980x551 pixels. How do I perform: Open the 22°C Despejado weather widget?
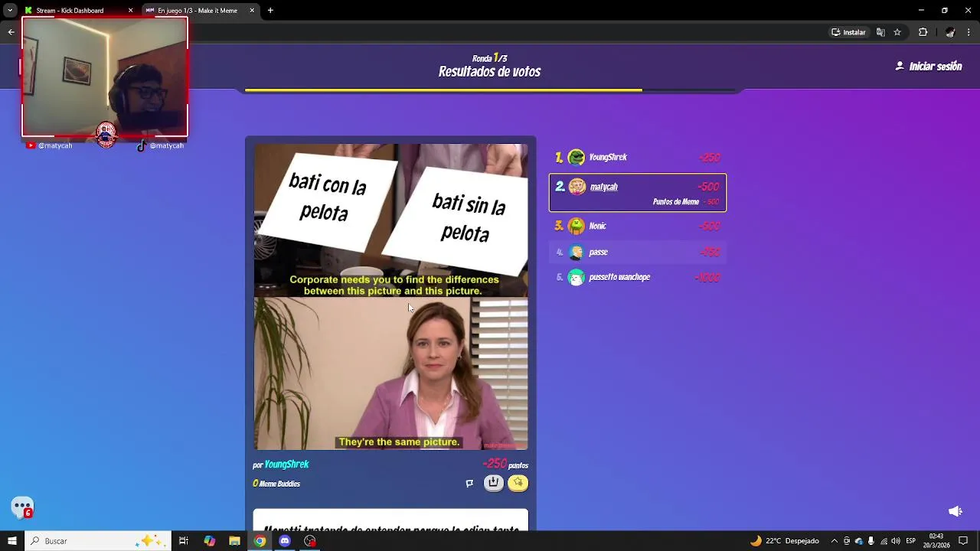tap(785, 541)
